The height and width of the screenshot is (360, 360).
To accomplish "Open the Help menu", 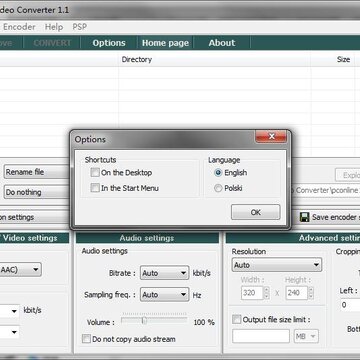I will [x=54, y=27].
